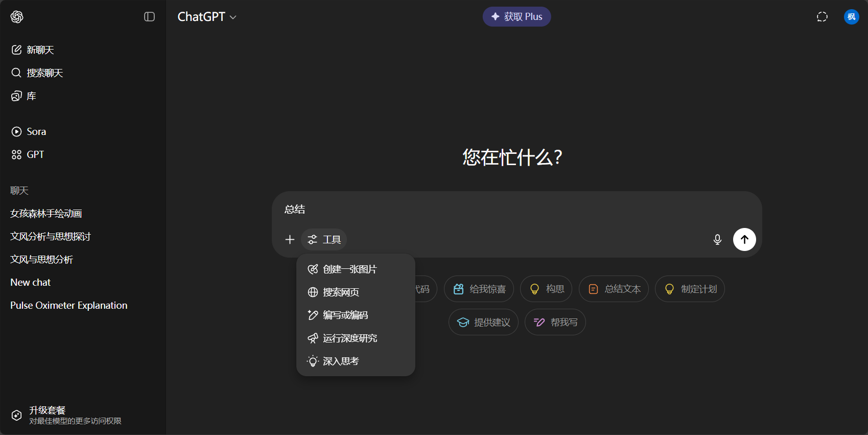Screen dimensions: 868x435
Task: Choose 编写或编码 in the tools menu
Action: pyautogui.click(x=356, y=315)
